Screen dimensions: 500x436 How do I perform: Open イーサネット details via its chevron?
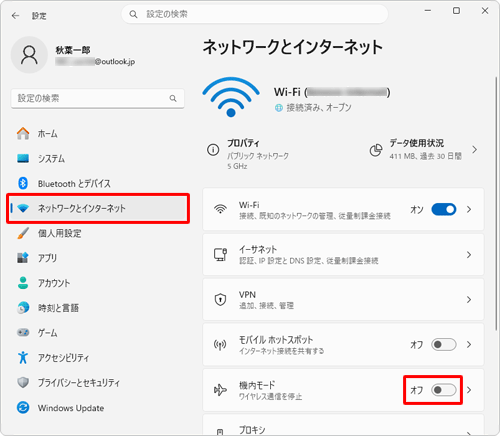click(x=469, y=255)
